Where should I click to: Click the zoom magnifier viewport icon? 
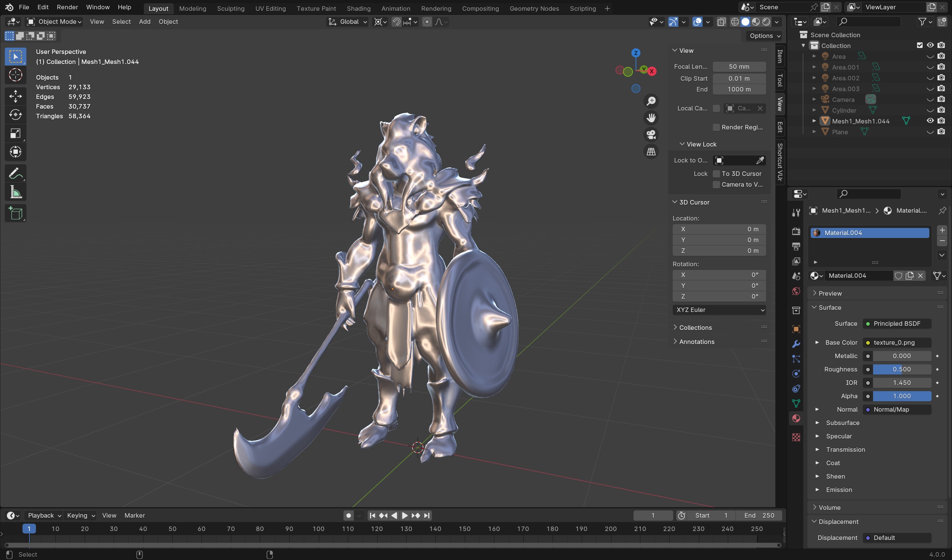pos(651,101)
